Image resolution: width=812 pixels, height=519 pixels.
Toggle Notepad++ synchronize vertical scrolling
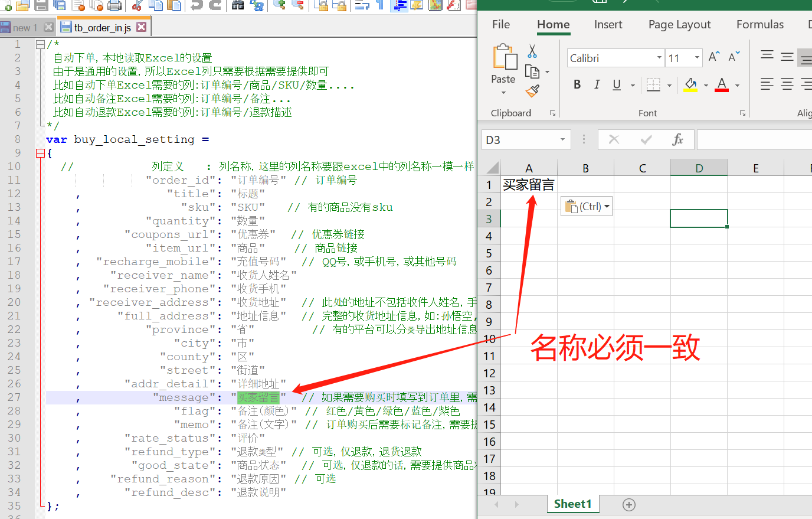[x=322, y=5]
